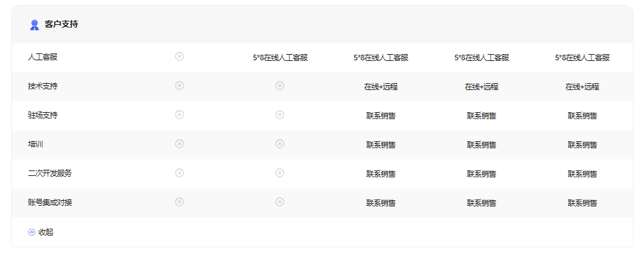Click first unavailable icon in 技术支持 row
Viewport: 644px width, 257px height.
point(179,85)
